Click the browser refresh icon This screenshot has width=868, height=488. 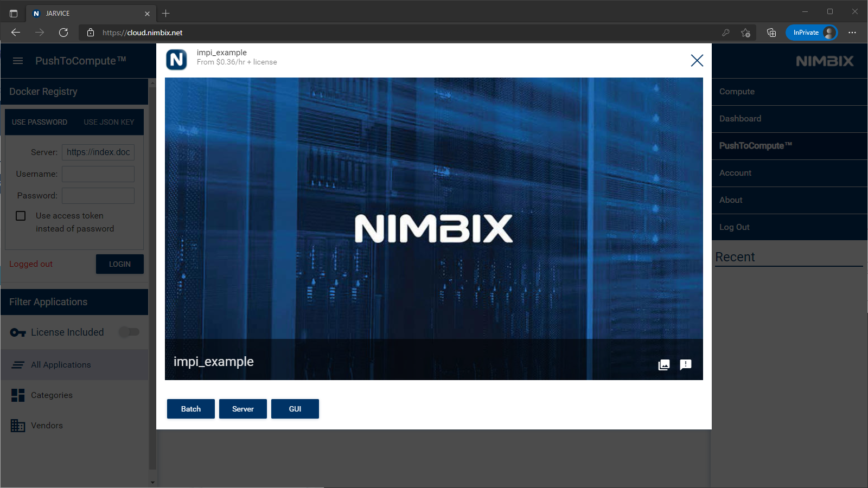(63, 33)
